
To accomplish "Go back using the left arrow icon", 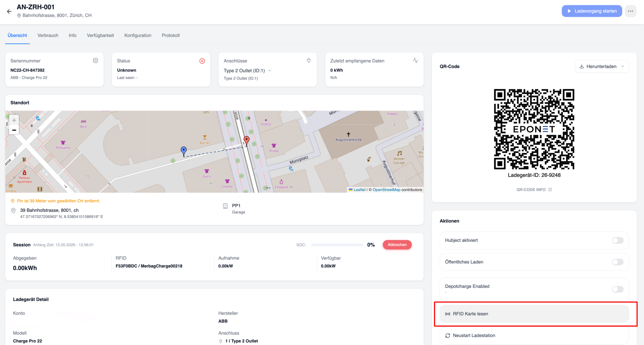I will coord(9,12).
